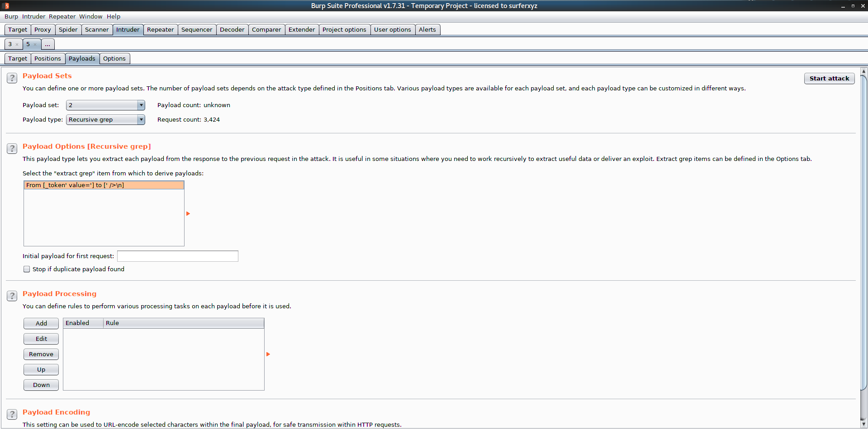Open the Alerts tab

[427, 29]
